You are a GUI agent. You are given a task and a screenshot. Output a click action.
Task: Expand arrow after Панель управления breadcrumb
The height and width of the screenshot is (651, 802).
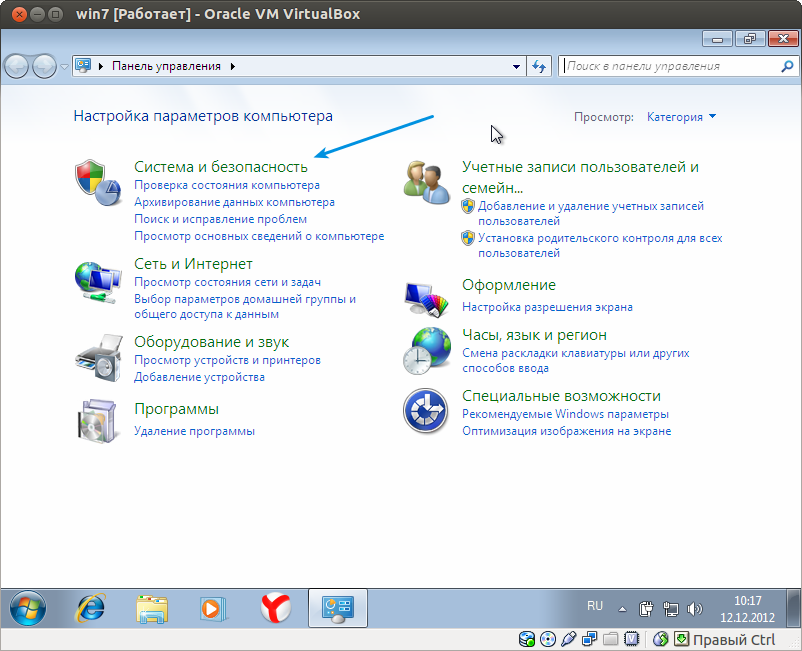233,66
